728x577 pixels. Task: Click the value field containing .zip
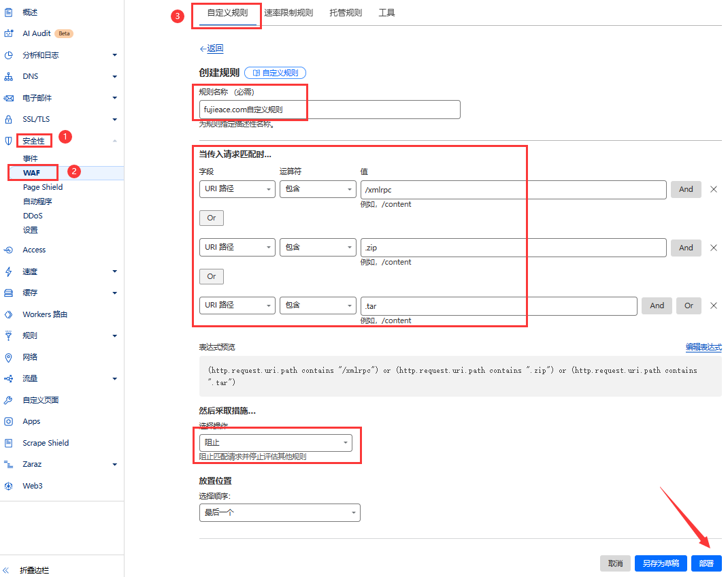[x=514, y=248]
